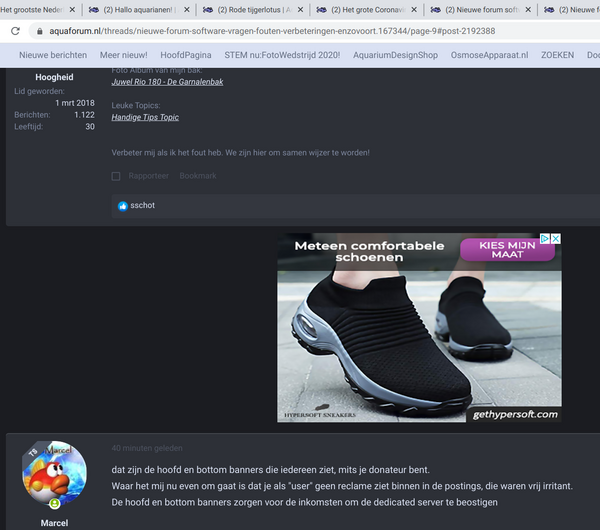The height and width of the screenshot is (530, 600).
Task: Tick the checkbox next to Rapporteer
Action: pyautogui.click(x=116, y=176)
